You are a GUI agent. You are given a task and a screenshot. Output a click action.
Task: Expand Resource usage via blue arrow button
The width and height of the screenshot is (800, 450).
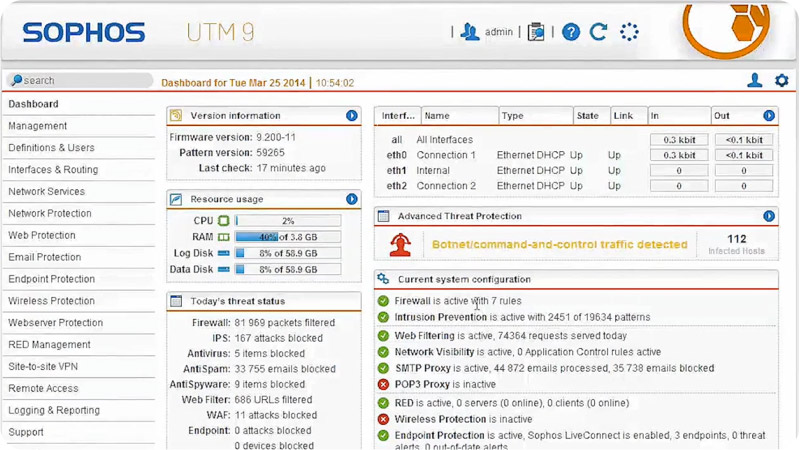(352, 199)
